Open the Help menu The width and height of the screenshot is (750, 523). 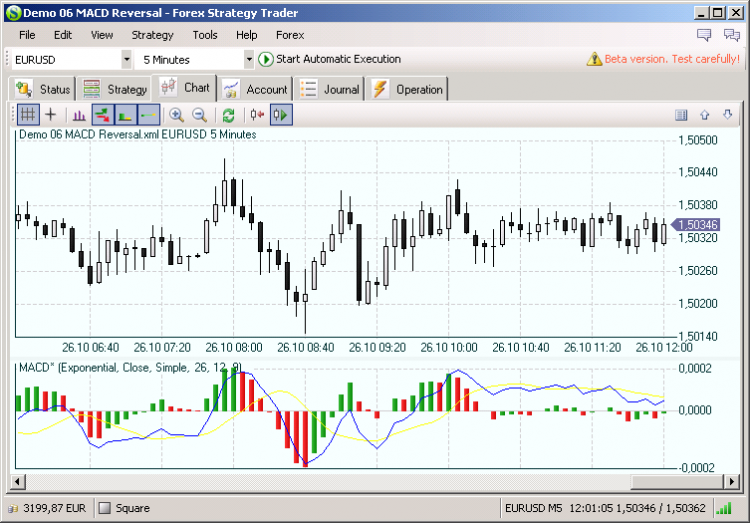246,35
